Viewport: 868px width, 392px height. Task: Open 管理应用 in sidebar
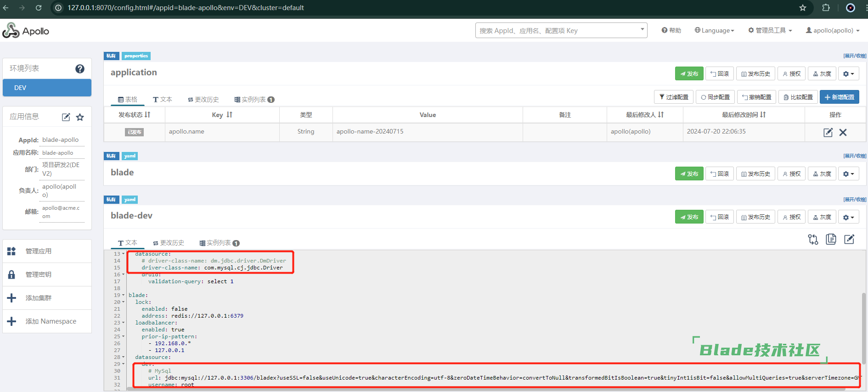47,251
